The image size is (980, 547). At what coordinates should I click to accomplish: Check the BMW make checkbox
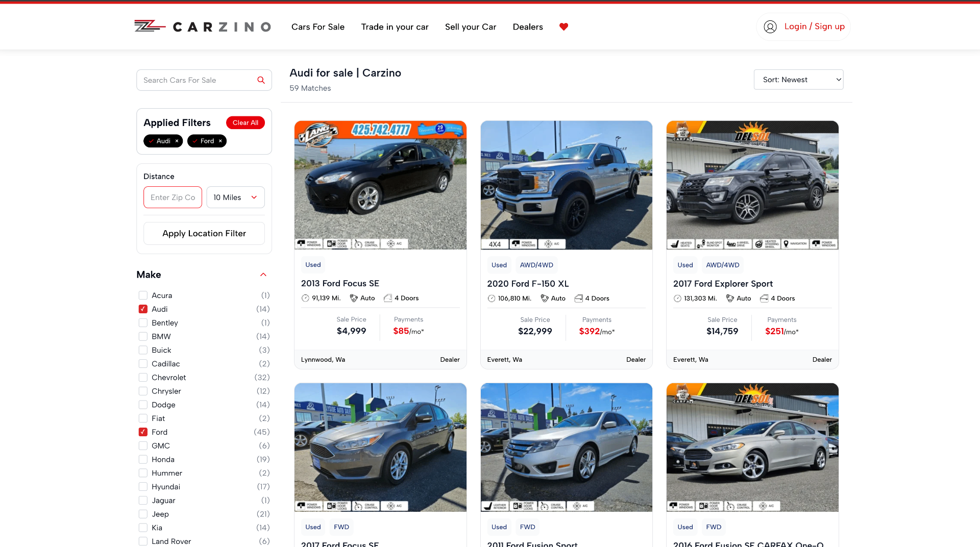[143, 337]
